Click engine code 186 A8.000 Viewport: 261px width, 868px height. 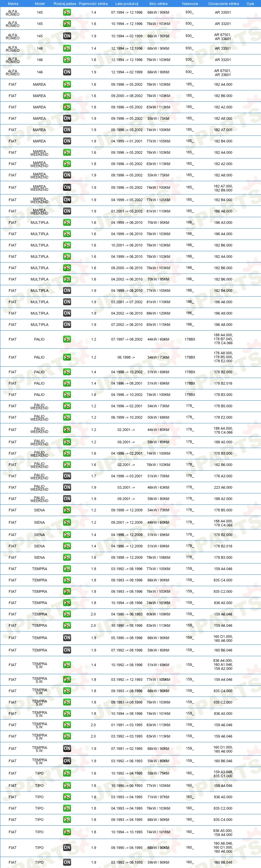pyautogui.click(x=223, y=325)
